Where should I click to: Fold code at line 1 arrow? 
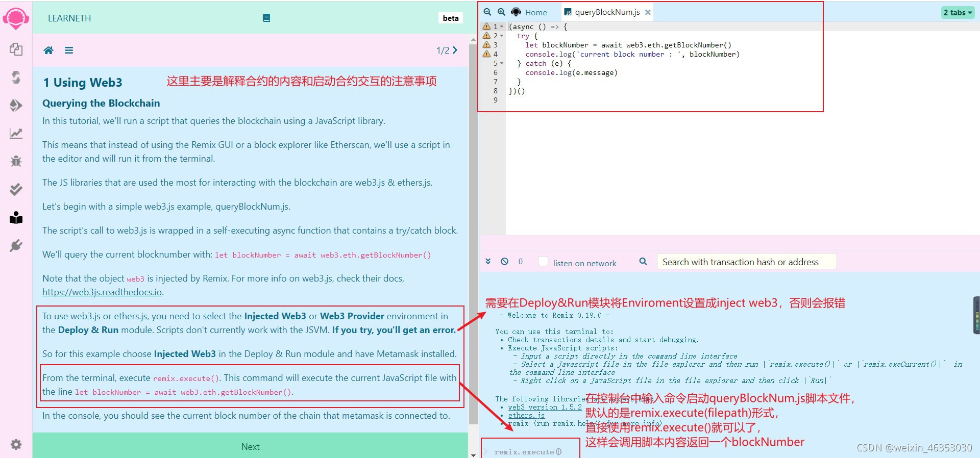click(502, 27)
